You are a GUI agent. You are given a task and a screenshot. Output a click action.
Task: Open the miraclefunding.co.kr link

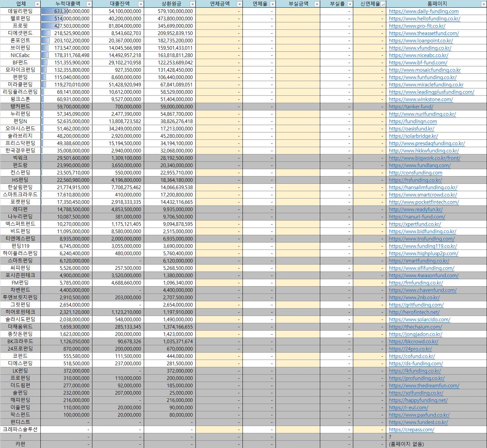pos(426,85)
